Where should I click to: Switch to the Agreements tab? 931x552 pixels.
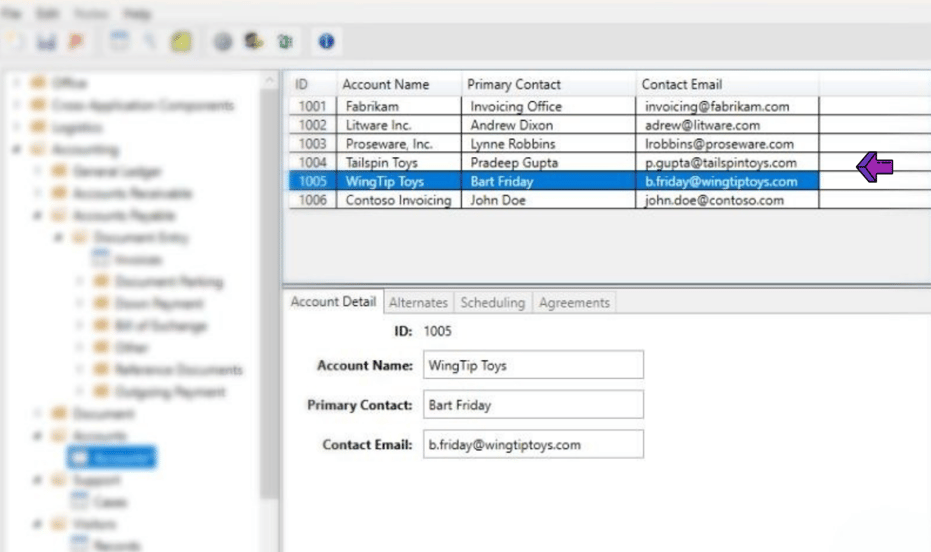point(574,303)
